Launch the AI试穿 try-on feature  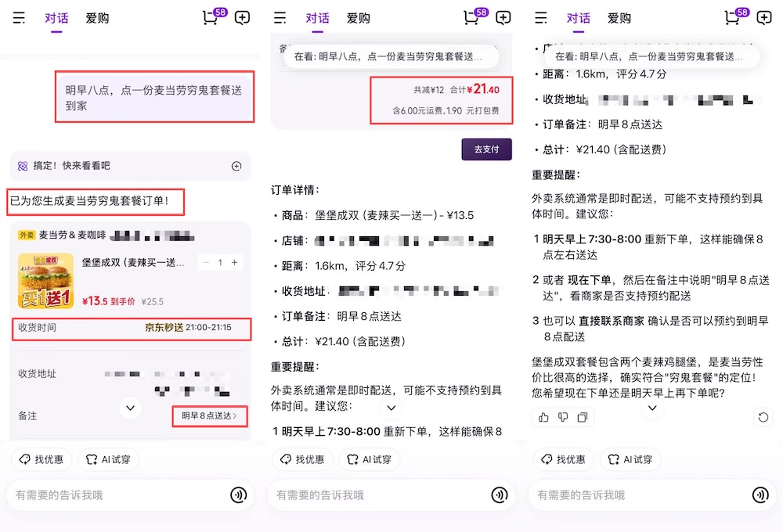pos(109,459)
